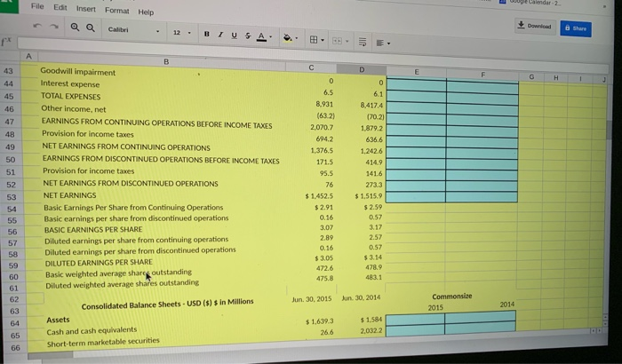Expand the alignment dropdown arrow
The height and width of the screenshot is (364, 622).
tap(389, 44)
